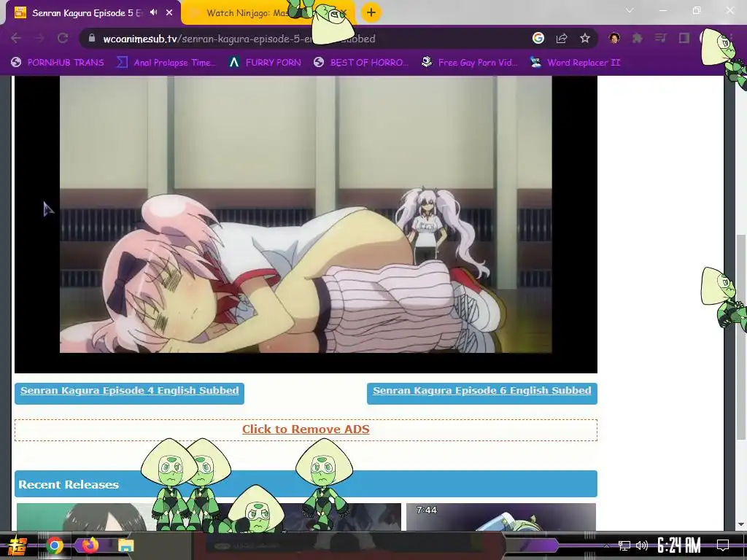Open the Extensions puzzle icon

click(x=638, y=38)
